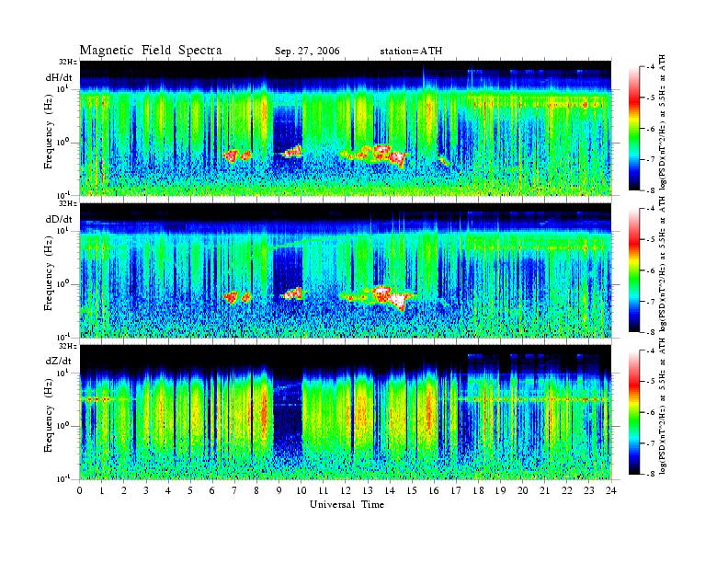Click the vertical log(PSD) caption beside the dH/dt color bar

664,122
